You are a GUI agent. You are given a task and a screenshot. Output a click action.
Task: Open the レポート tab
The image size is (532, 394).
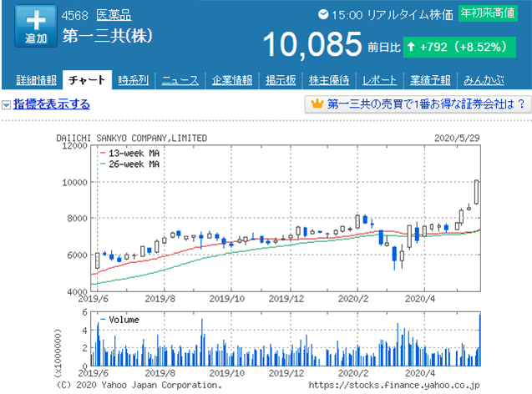tap(379, 80)
